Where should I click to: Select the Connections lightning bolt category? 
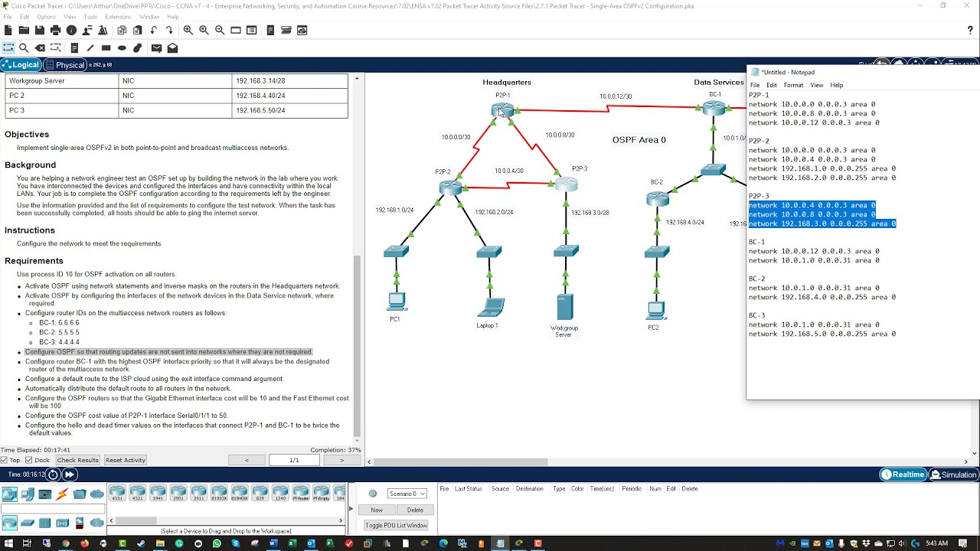coord(62,494)
